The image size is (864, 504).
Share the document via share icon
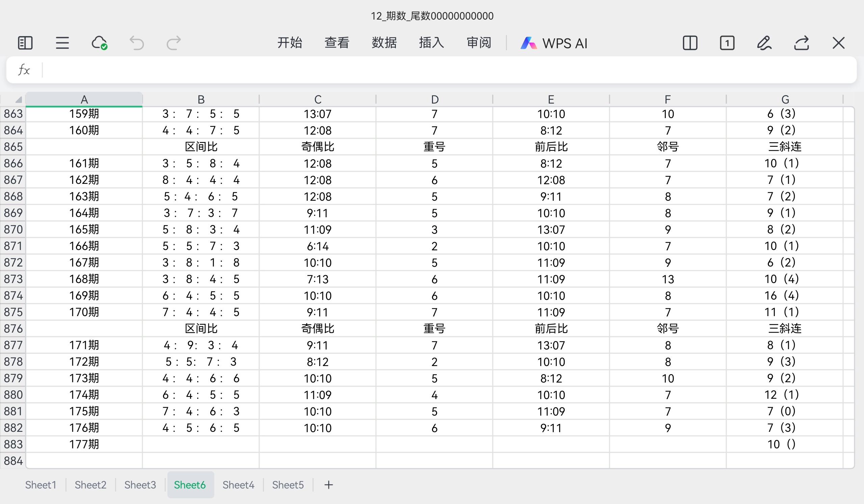pos(802,43)
